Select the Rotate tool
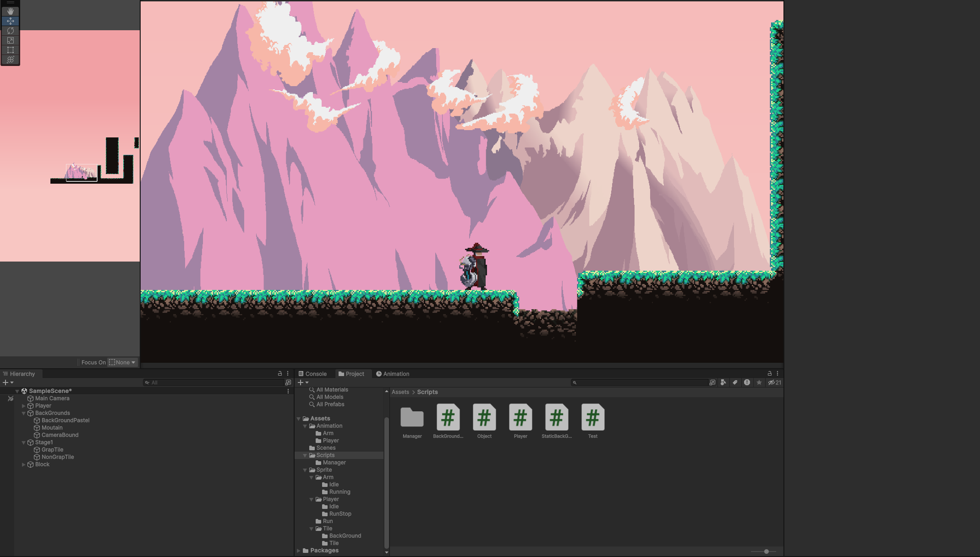The image size is (980, 557). point(10,31)
